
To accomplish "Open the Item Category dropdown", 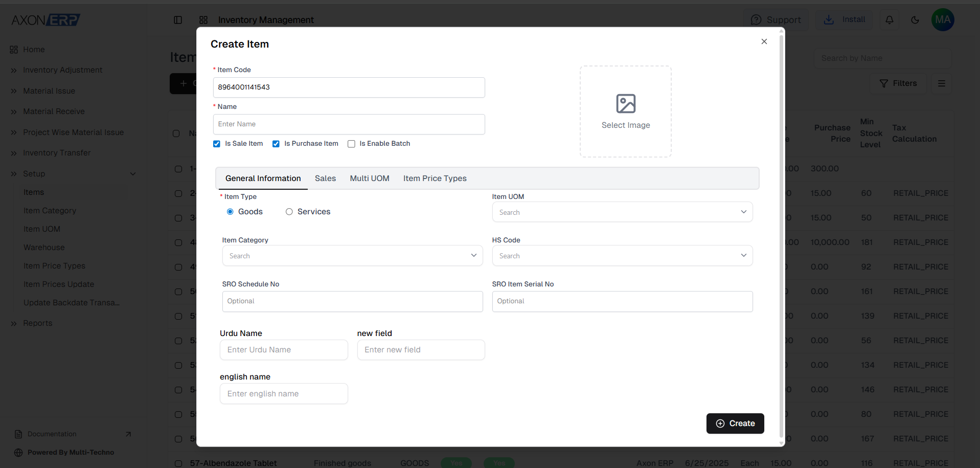I will pyautogui.click(x=352, y=256).
